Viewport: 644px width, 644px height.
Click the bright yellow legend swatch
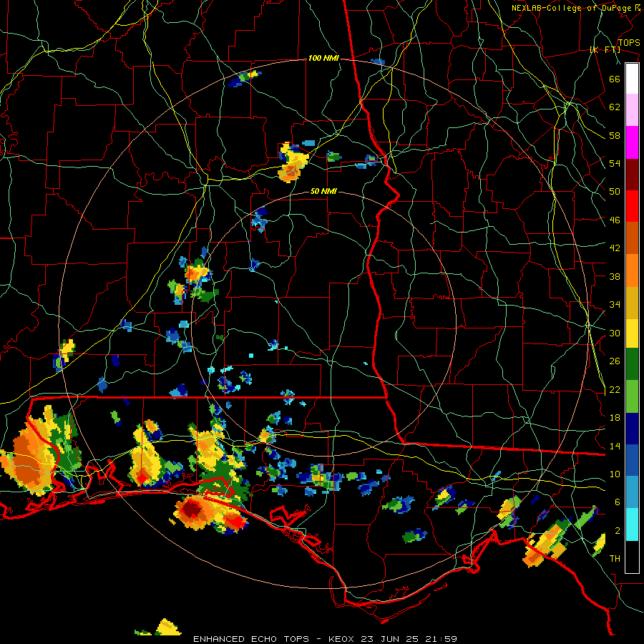(632, 333)
